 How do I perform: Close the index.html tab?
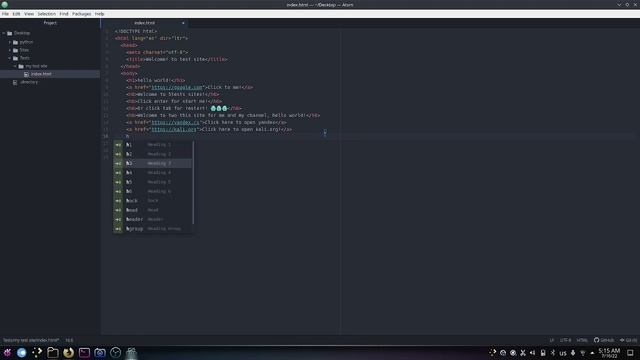pos(183,23)
